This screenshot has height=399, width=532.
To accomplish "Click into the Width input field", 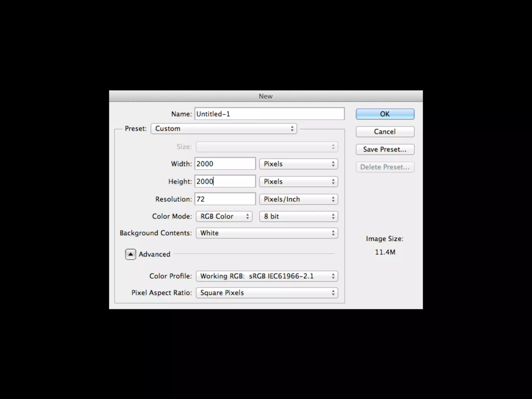I will coord(225,164).
